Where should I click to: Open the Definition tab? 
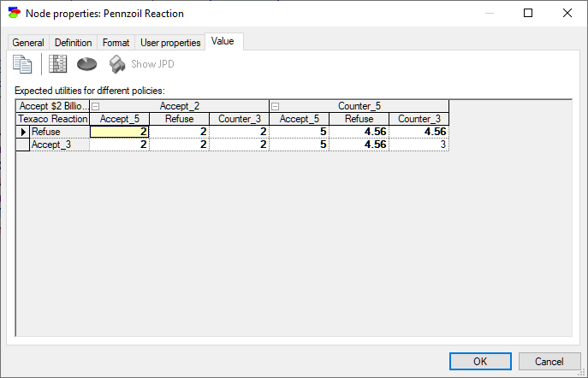point(73,43)
